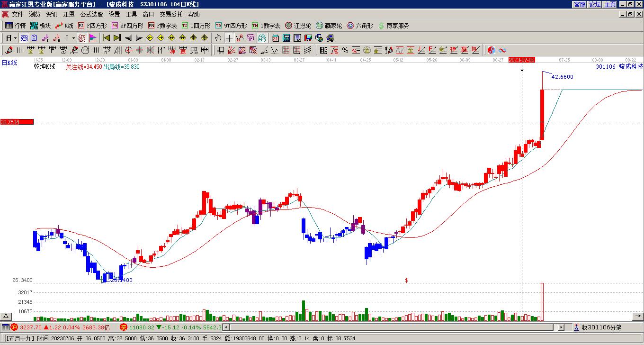Switch to the K线 chart view
The height and width of the screenshot is (345, 644).
[x=64, y=26]
